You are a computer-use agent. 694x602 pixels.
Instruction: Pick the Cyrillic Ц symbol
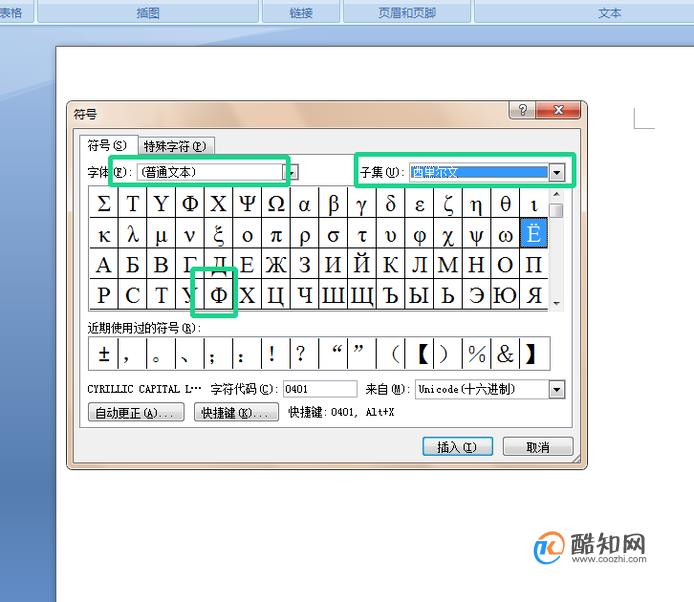(276, 294)
